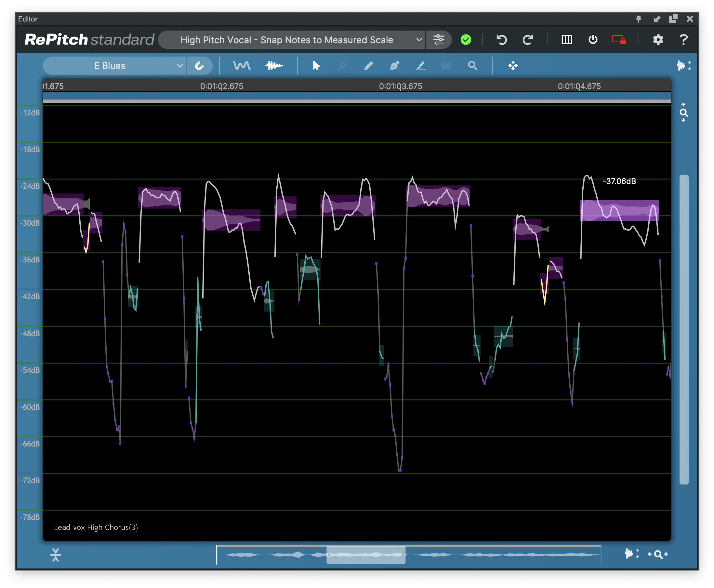This screenshot has width=714, height=588.
Task: Click the green approve checkmark button
Action: pos(466,40)
